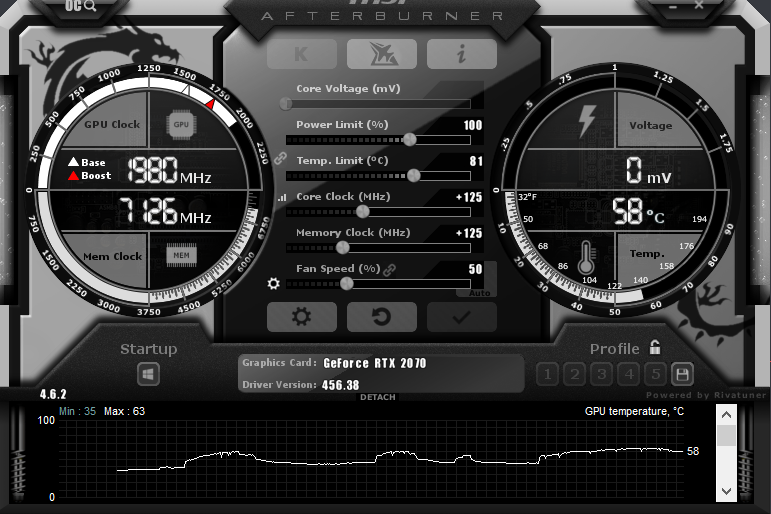The image size is (771, 514).
Task: Open the curve editor bars icon by Core Clock
Action: point(282,198)
